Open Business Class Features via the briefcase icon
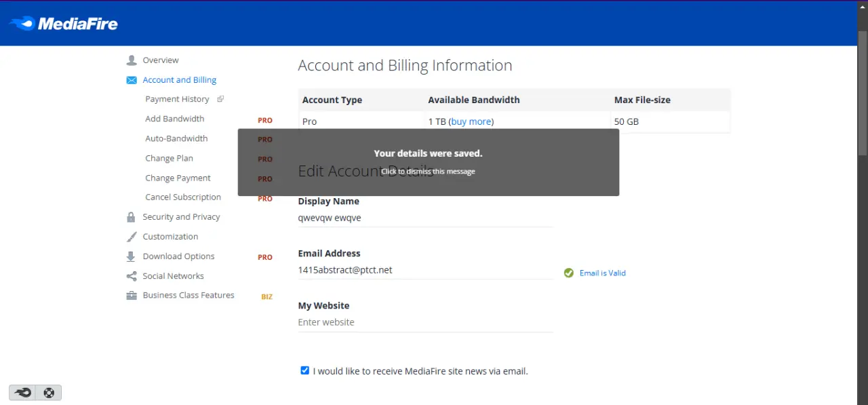868x405 pixels. click(x=132, y=296)
